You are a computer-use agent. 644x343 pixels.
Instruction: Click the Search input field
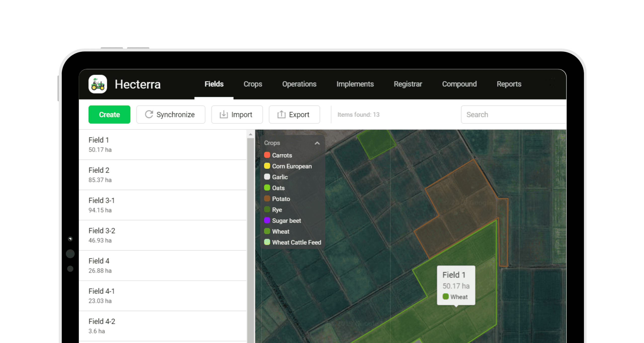coord(513,115)
